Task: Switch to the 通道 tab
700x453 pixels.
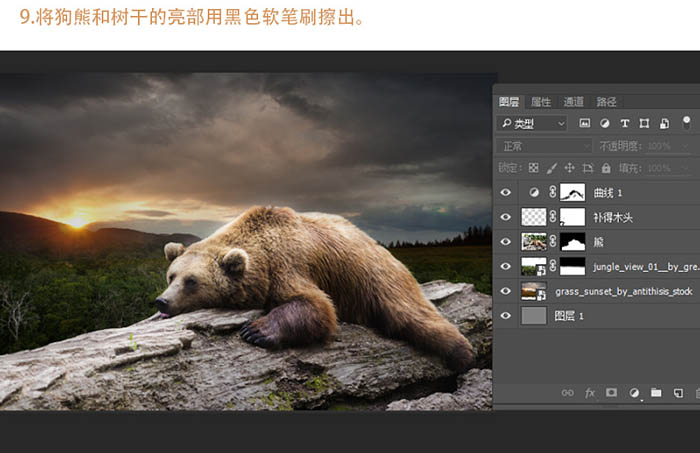Action: tap(573, 102)
